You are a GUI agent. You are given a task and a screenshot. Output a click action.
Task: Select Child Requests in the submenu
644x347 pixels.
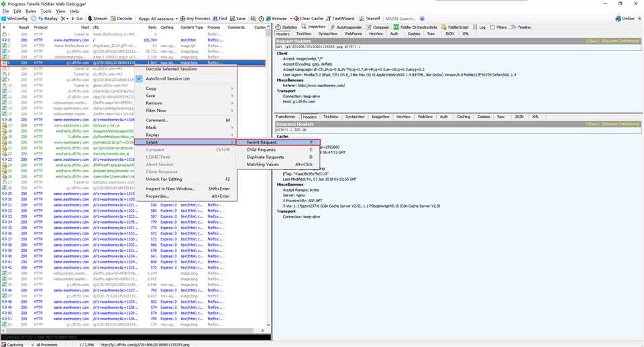pyautogui.click(x=278, y=149)
